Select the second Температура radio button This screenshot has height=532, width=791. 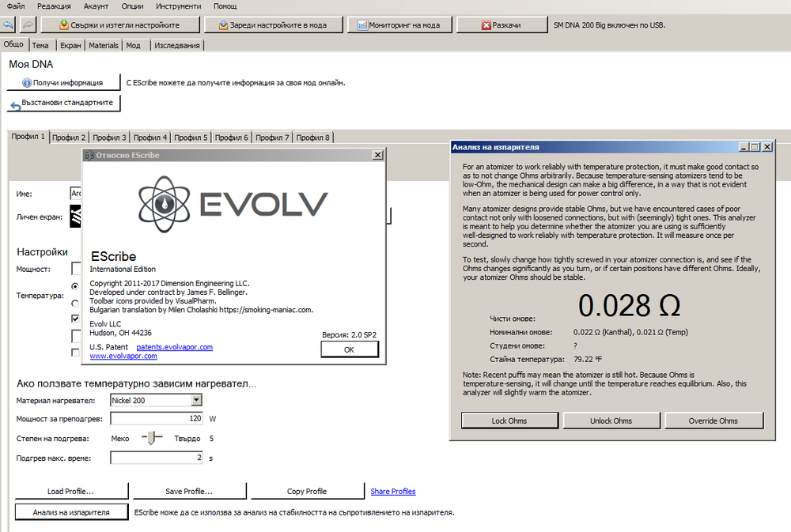click(75, 304)
